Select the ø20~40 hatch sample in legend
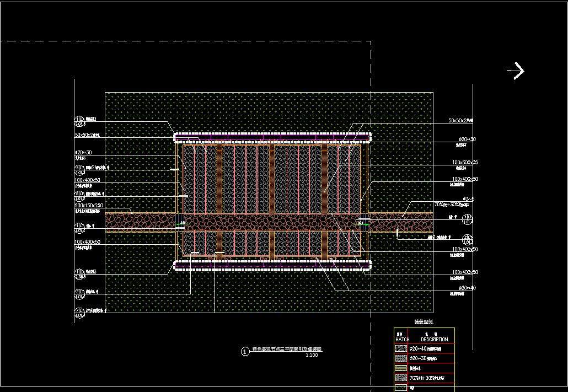Screen dimensions: 568x392 401,348
